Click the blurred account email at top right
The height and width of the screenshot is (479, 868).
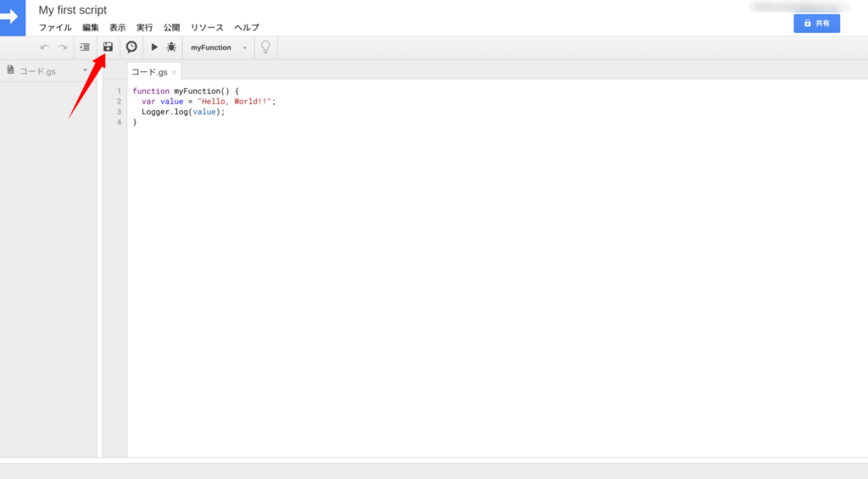coord(799,6)
